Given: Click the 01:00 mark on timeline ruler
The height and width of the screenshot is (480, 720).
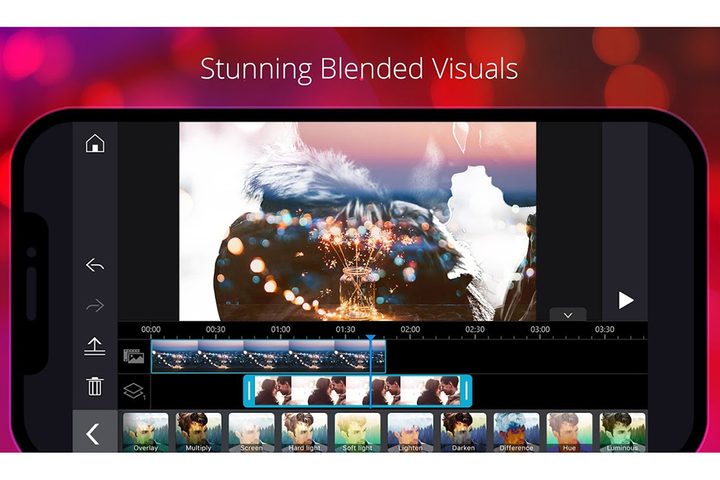Looking at the screenshot, I should point(281,329).
